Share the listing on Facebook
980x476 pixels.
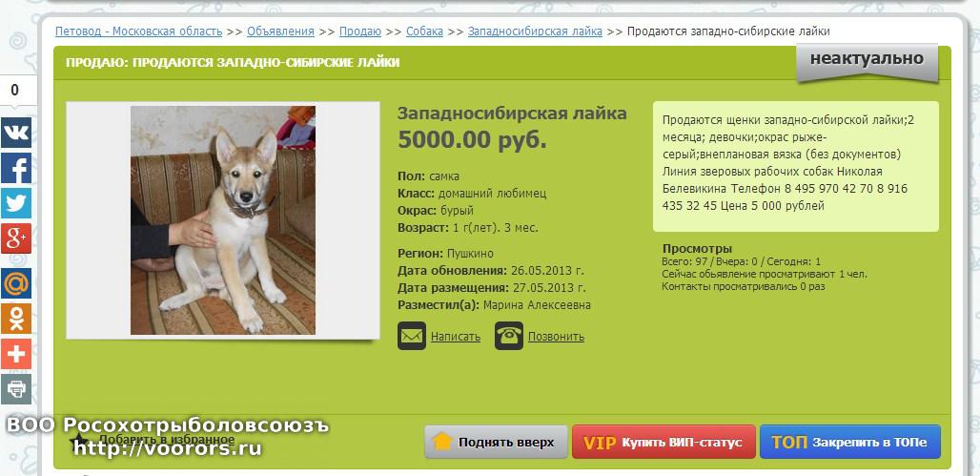coord(16,168)
